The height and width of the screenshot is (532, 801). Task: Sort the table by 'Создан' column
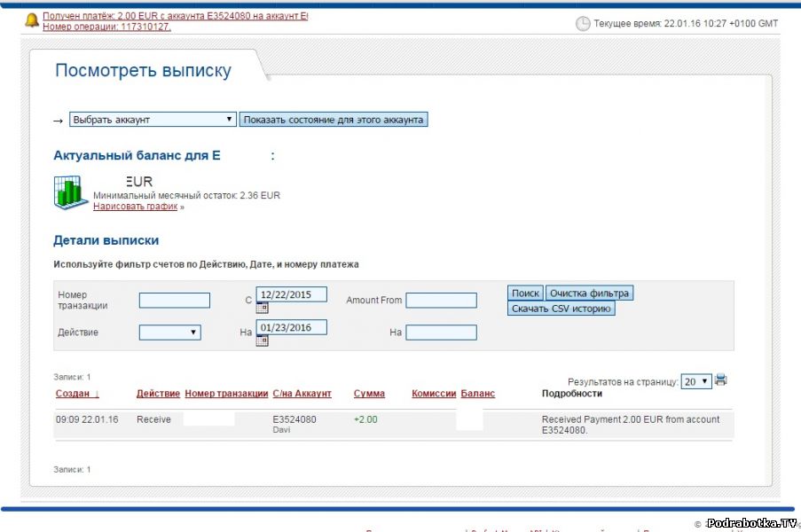[77, 394]
